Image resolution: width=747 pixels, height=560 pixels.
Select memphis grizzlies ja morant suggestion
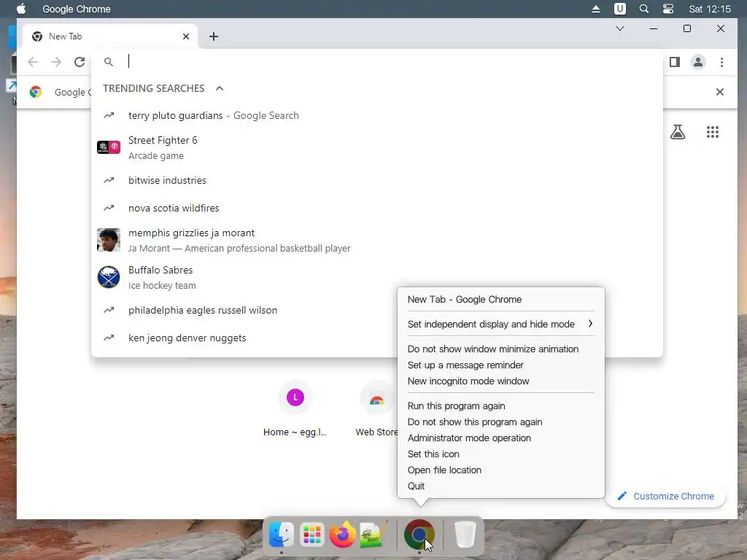tap(377, 240)
